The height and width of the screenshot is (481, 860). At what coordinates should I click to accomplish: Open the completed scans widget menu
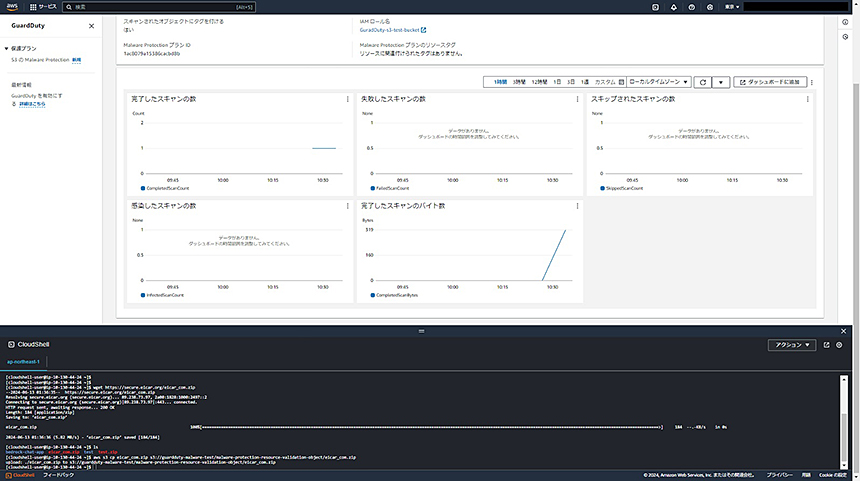pos(348,99)
